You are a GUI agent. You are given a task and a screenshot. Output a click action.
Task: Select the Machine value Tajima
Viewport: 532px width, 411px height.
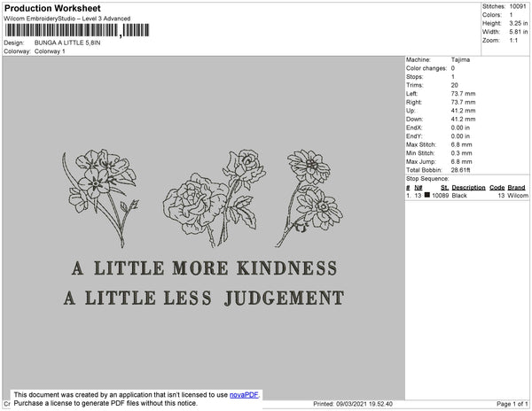click(x=460, y=59)
